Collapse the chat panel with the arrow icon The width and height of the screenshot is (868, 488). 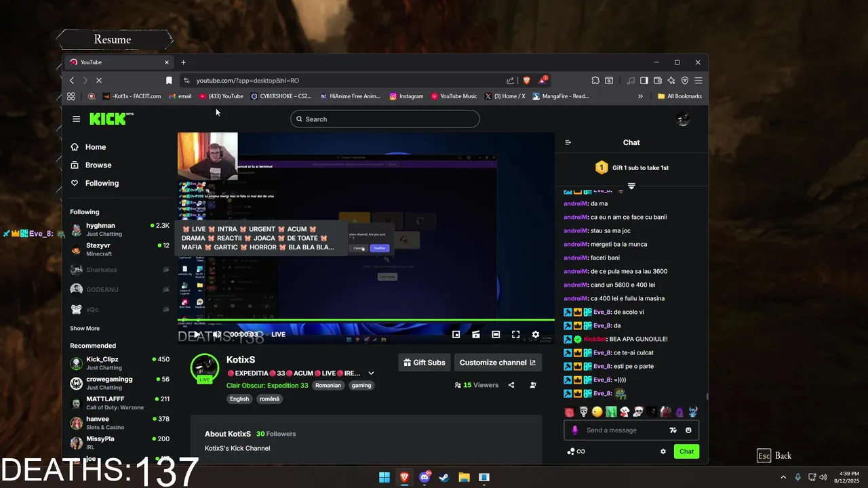click(568, 142)
